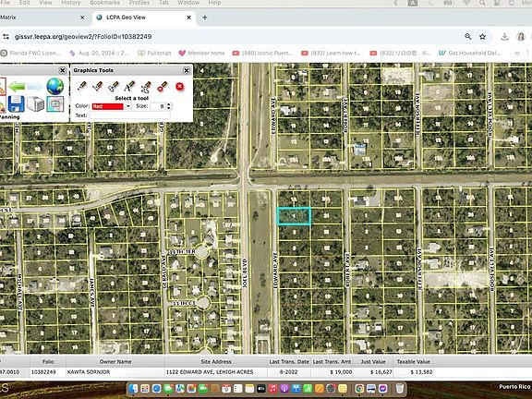Open the Get Household Del... bookmark

pyautogui.click(x=469, y=53)
